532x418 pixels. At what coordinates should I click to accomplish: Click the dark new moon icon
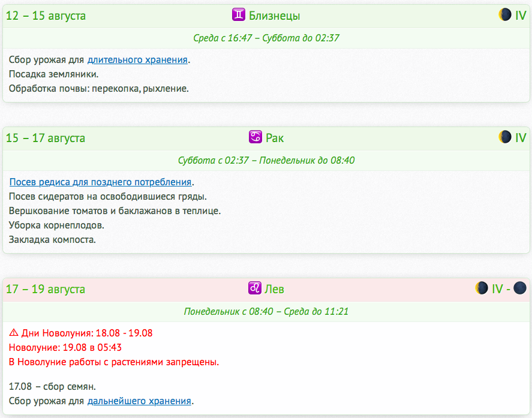click(519, 288)
